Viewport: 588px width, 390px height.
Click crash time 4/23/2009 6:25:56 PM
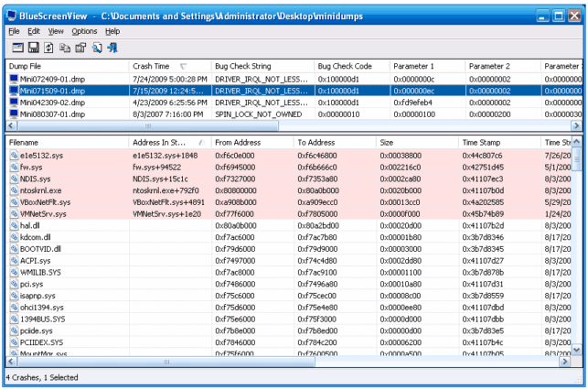[x=170, y=103]
